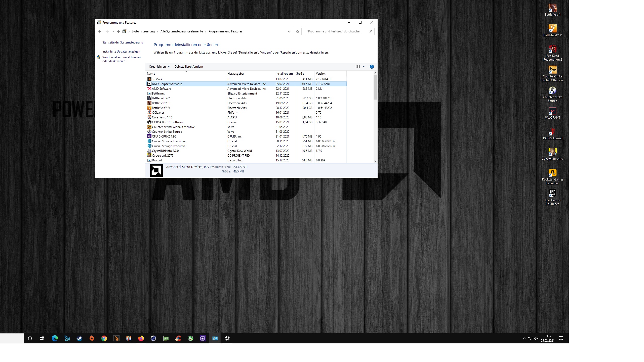Viewport: 644px width, 362px height.
Task: Sort list by the Größe column
Action: (304, 74)
